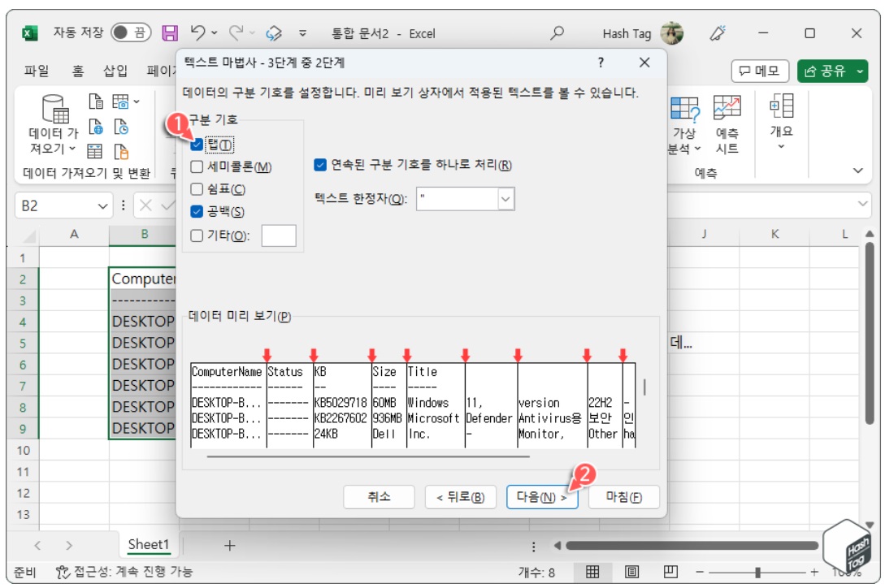Click the Undo arrow icon
The width and height of the screenshot is (885, 588).
tap(197, 32)
